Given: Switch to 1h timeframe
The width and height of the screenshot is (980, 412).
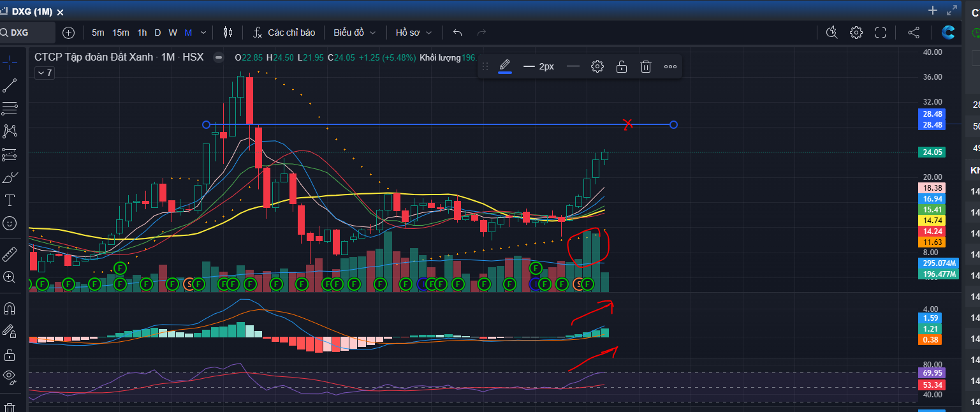Looking at the screenshot, I should pyautogui.click(x=142, y=33).
